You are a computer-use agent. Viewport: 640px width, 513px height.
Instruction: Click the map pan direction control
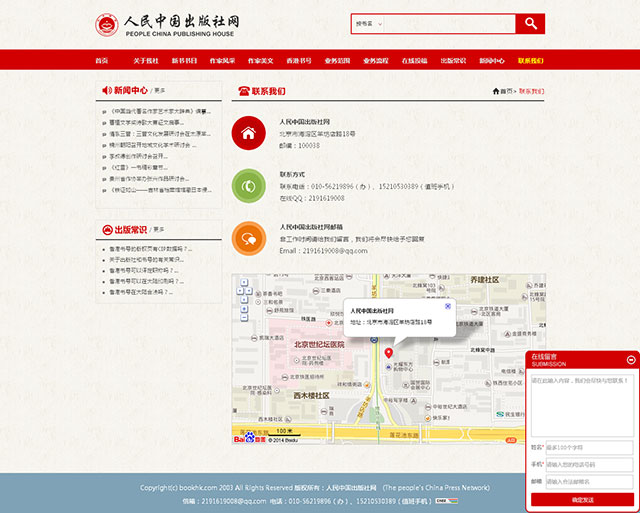point(243,289)
